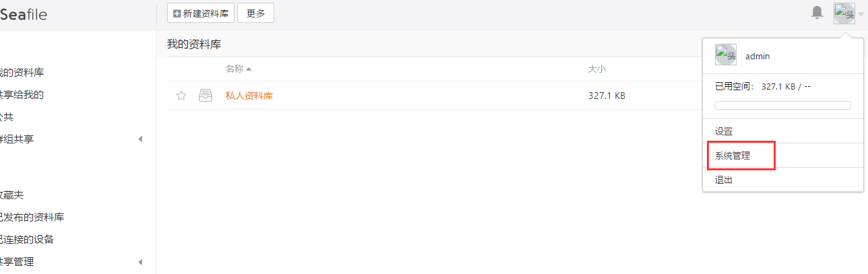Click the library icon beside 私人资料库
This screenshot has height=274, width=868.
click(x=206, y=96)
